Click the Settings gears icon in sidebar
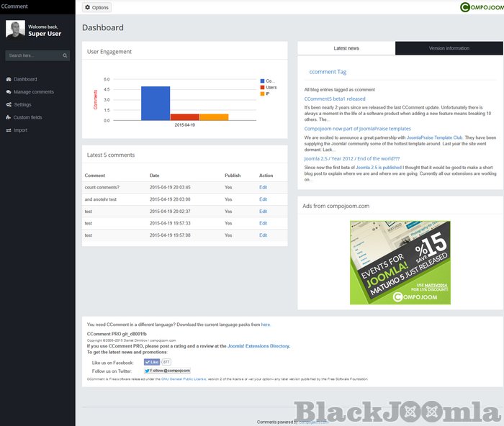 coord(8,105)
